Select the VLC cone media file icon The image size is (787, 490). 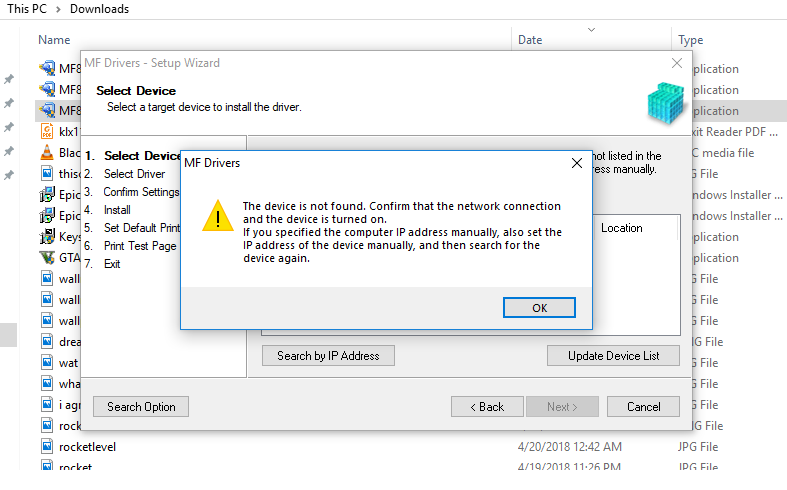47,152
